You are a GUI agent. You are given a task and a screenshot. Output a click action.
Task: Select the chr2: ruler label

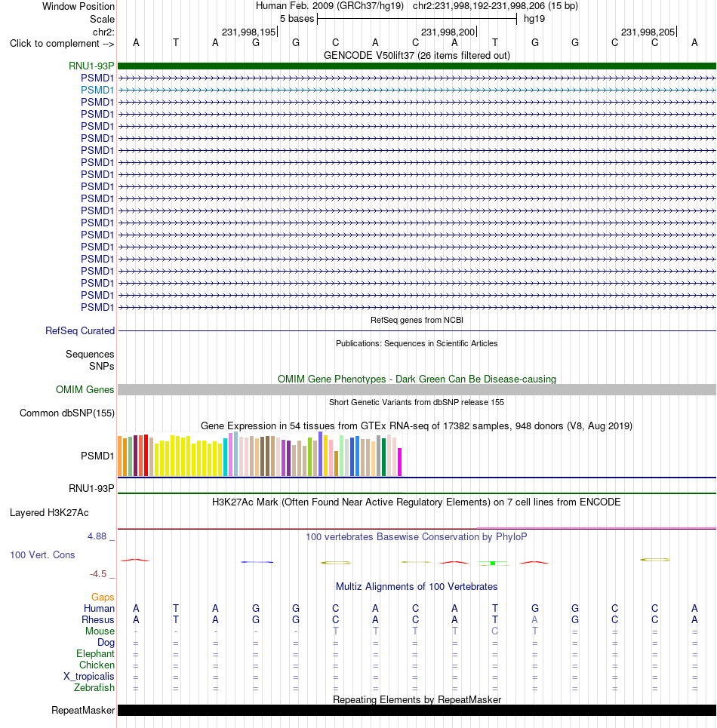pos(103,32)
